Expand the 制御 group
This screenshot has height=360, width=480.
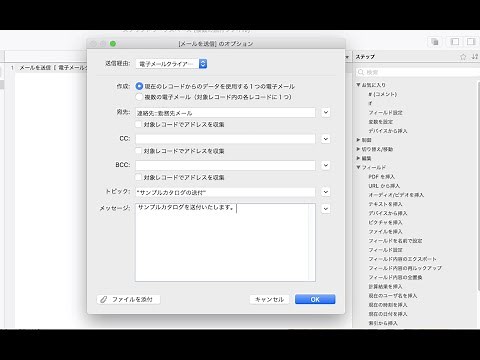click(358, 140)
